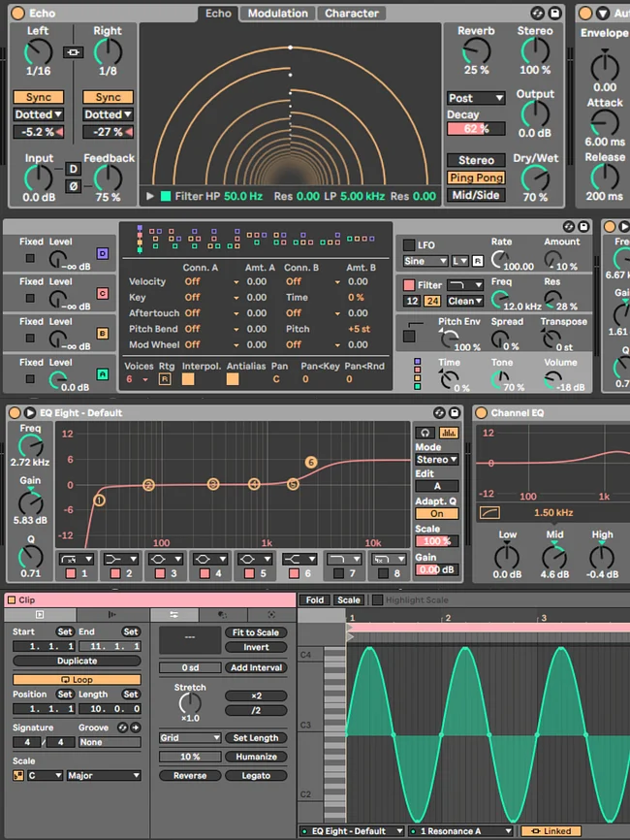
Task: Toggle the Echo phase invert Ø button
Action: click(x=74, y=186)
